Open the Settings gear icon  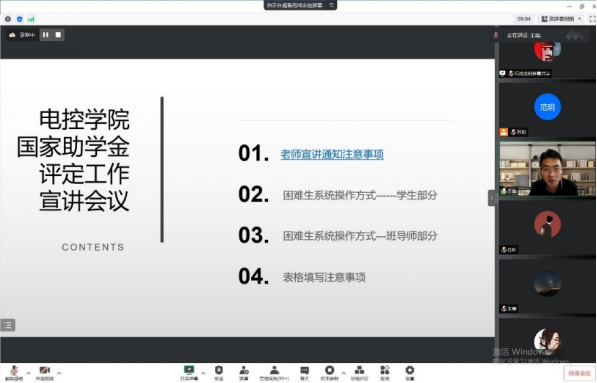[410, 372]
